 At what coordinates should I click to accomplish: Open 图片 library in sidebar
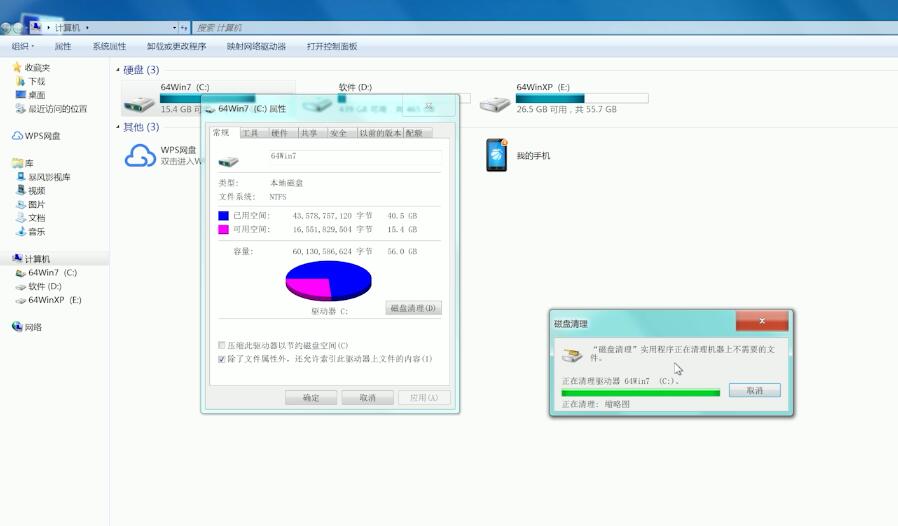[31, 205]
